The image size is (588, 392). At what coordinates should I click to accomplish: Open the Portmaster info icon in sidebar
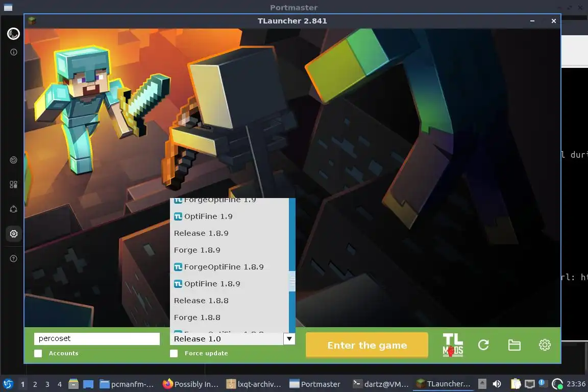tap(13, 52)
